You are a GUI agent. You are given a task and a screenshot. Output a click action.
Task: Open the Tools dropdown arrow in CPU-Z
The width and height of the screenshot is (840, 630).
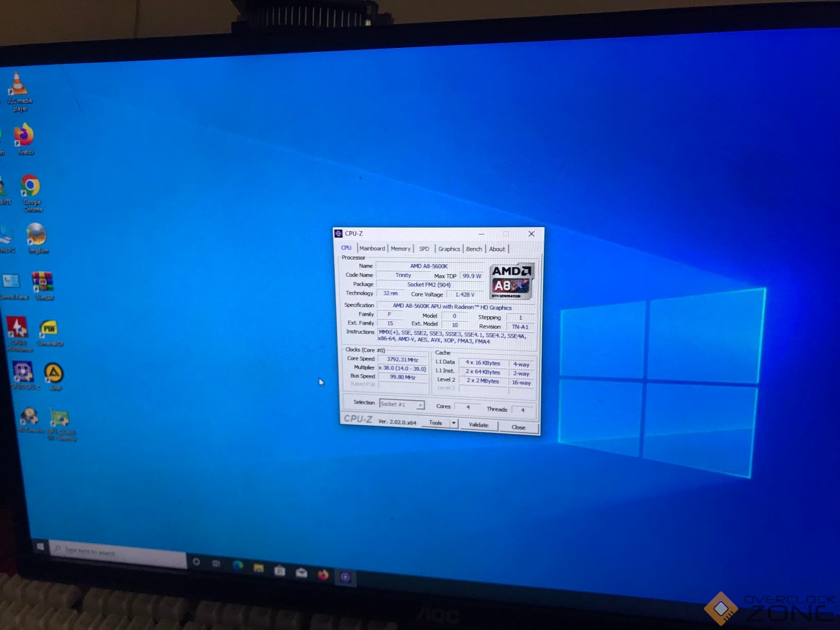click(x=454, y=423)
